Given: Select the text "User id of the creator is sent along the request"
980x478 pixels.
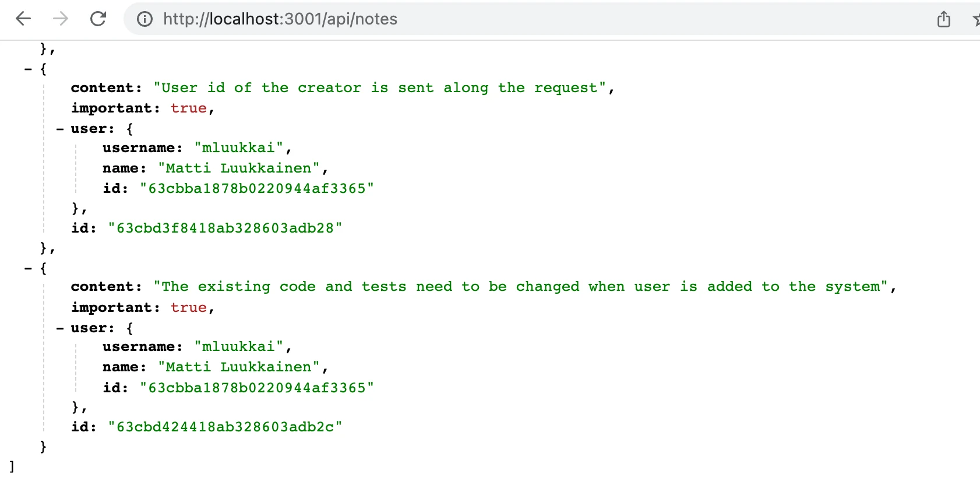Looking at the screenshot, I should pos(380,88).
